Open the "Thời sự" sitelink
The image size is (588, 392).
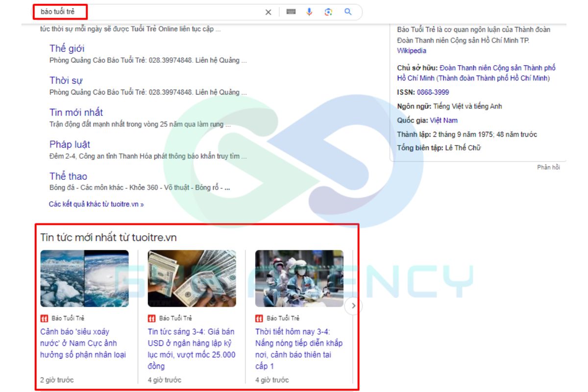tap(66, 80)
